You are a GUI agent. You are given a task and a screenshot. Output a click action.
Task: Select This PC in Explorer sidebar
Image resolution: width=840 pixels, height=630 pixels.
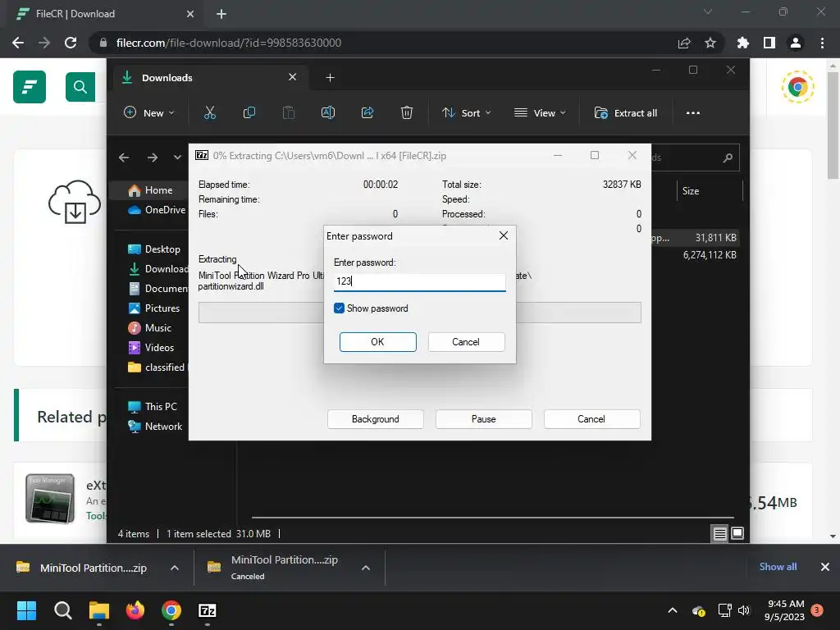[152, 407]
